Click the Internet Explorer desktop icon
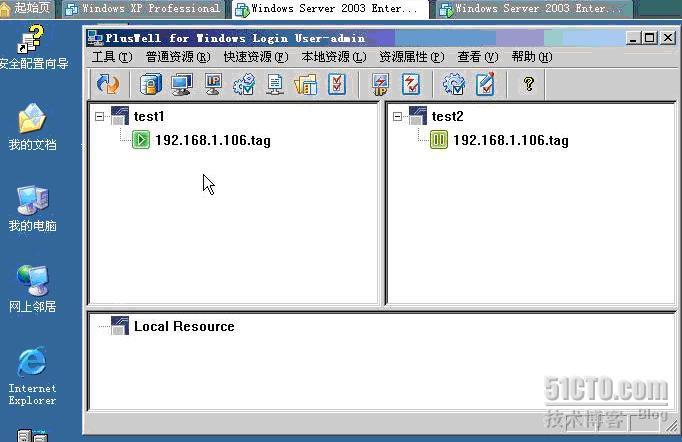 pyautogui.click(x=32, y=376)
